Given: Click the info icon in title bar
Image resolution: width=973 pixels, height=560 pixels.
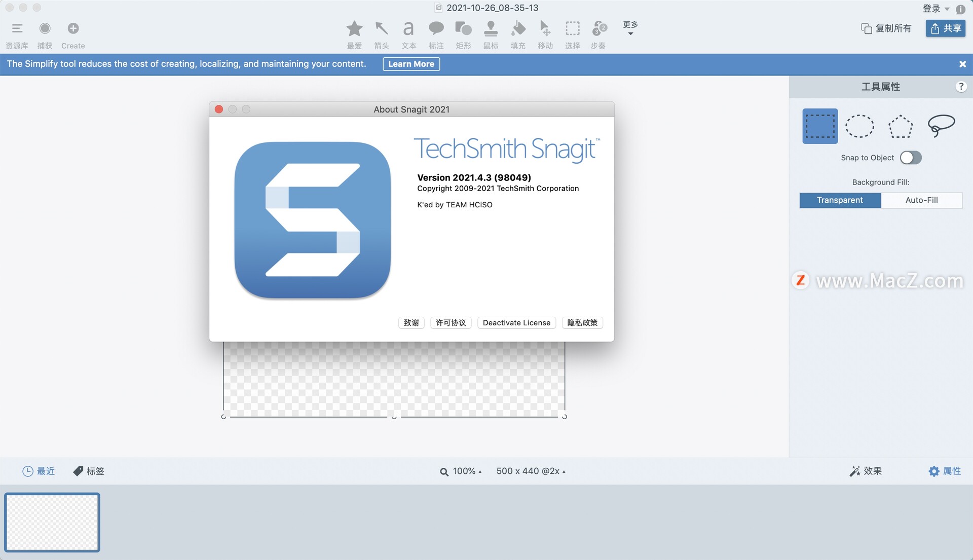Looking at the screenshot, I should (x=960, y=9).
